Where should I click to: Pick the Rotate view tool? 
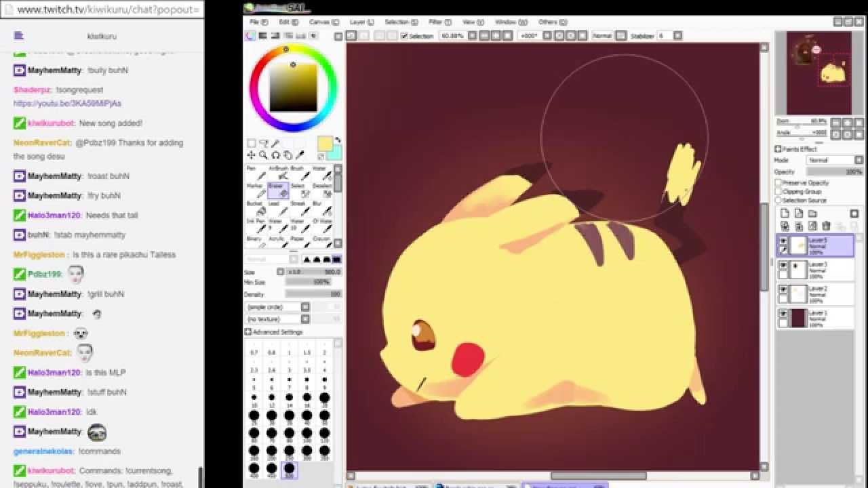pyautogui.click(x=275, y=155)
